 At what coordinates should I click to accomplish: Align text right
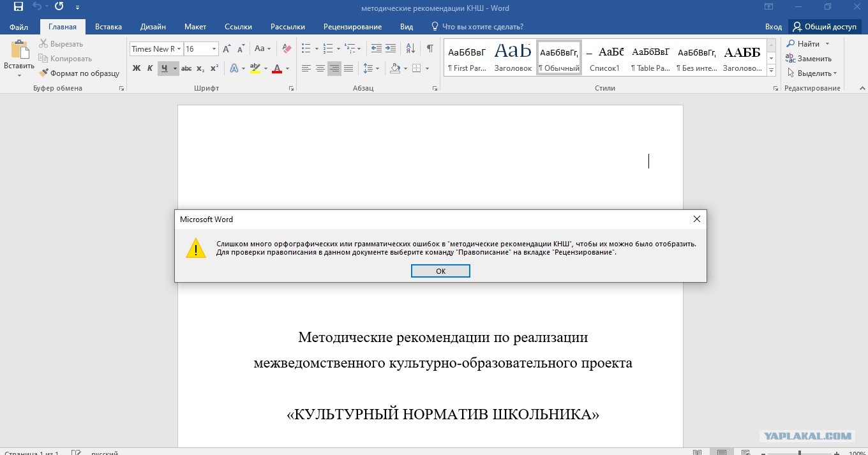point(334,68)
